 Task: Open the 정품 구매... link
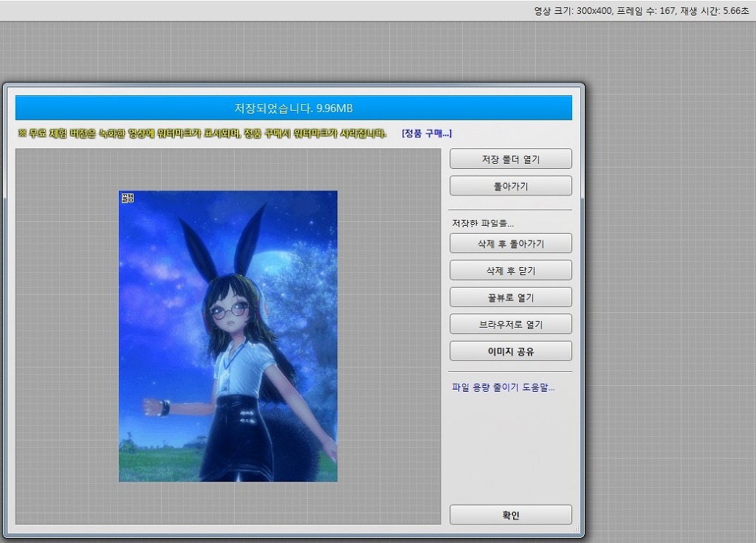pyautogui.click(x=427, y=134)
